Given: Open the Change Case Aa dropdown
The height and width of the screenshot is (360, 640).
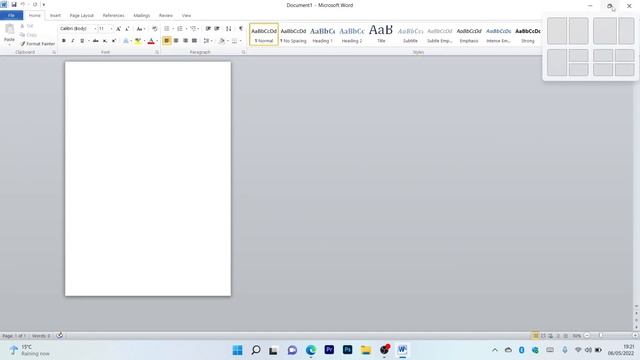Looking at the screenshot, I should pyautogui.click(x=140, y=29).
